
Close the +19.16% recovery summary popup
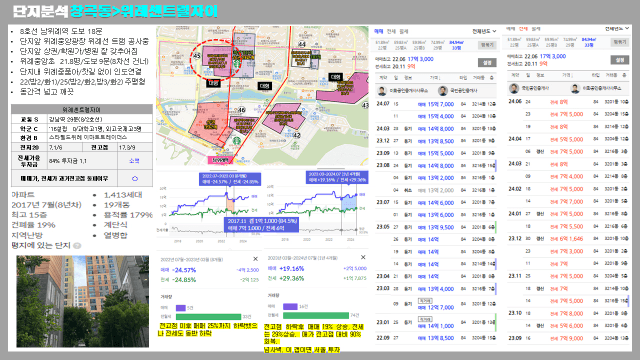[x=363, y=257]
